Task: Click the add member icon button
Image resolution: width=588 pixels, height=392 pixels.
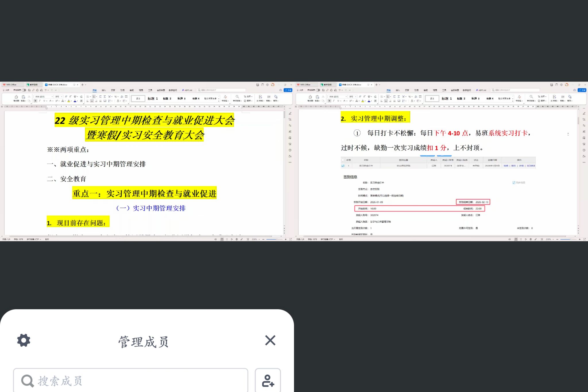Action: 268,381
